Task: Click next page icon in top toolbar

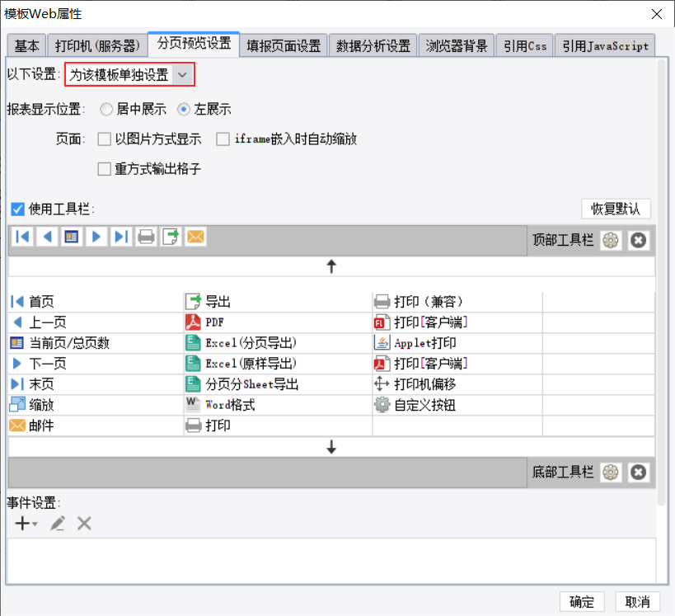Action: point(96,237)
